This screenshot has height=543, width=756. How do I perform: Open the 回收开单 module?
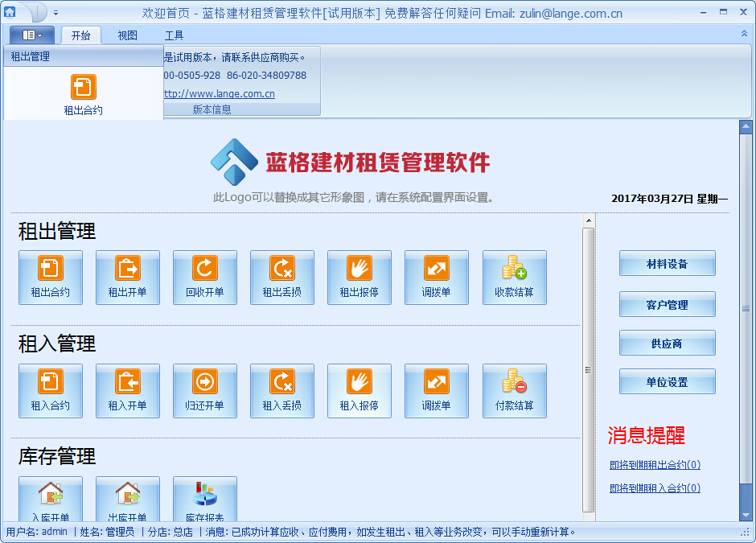(205, 278)
